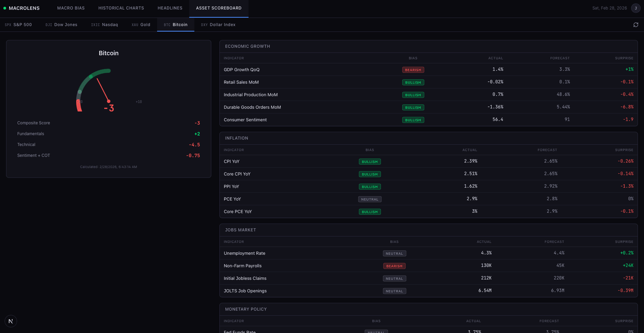The height and width of the screenshot is (333, 644).
Task: Select the Dollar Index asset tab
Action: (x=218, y=25)
